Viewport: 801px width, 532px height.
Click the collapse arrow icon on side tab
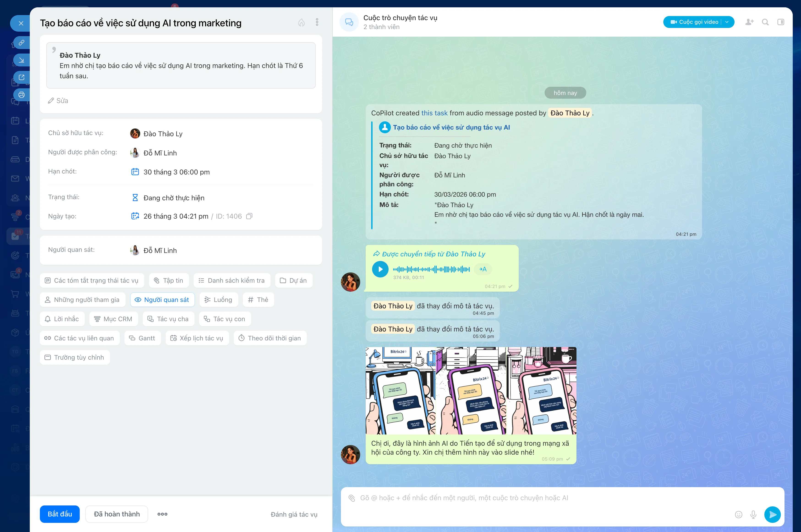click(x=21, y=60)
